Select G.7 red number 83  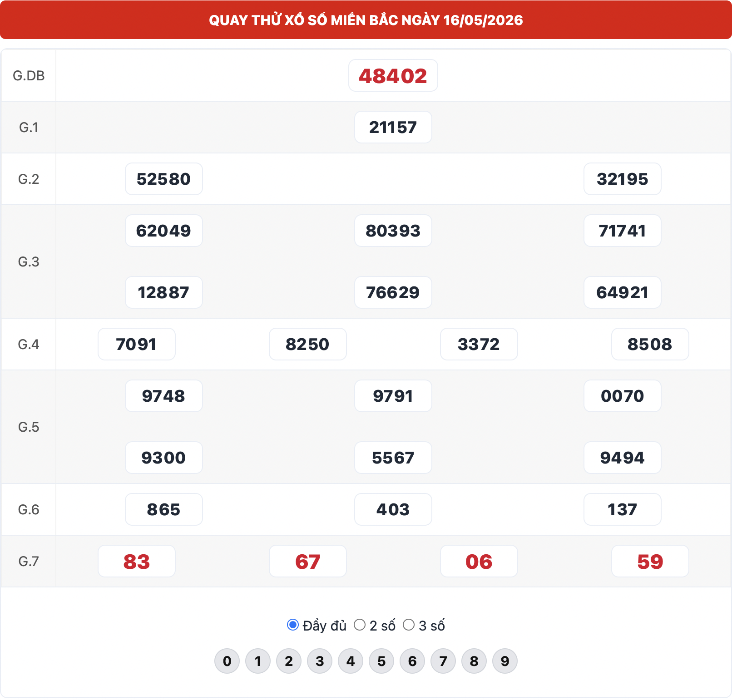[137, 561]
